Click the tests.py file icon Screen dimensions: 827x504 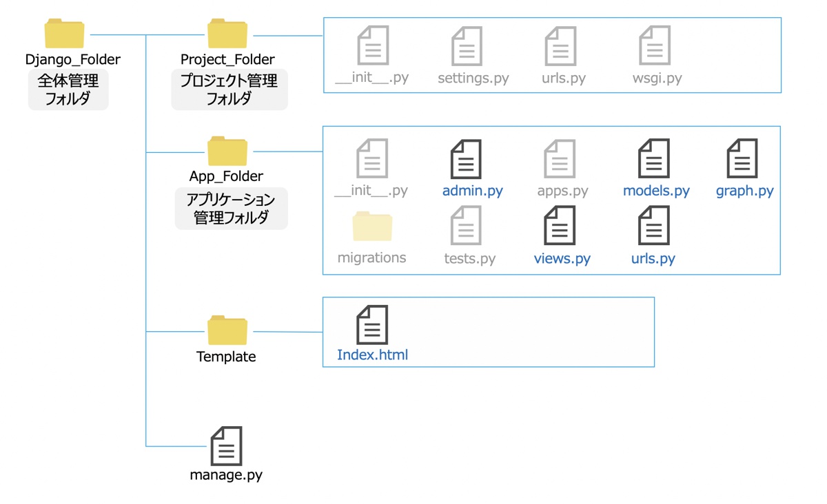(467, 226)
